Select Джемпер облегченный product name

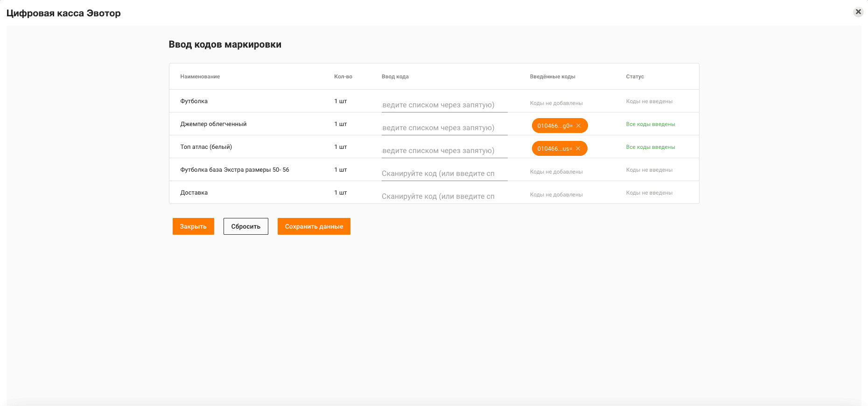point(213,124)
